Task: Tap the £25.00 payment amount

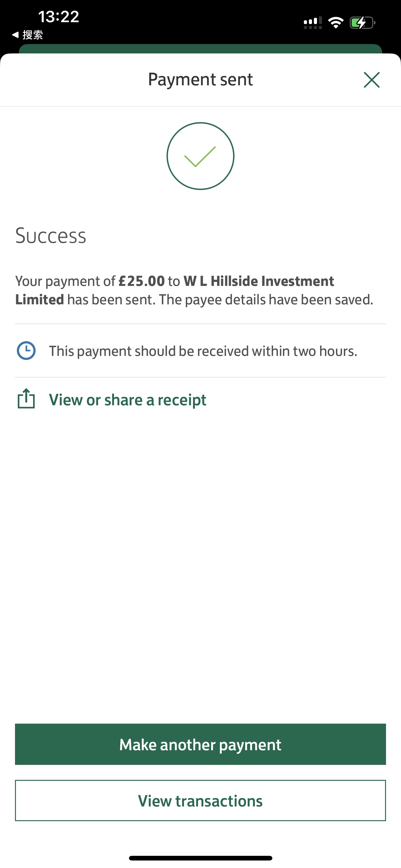Action: coord(142,281)
